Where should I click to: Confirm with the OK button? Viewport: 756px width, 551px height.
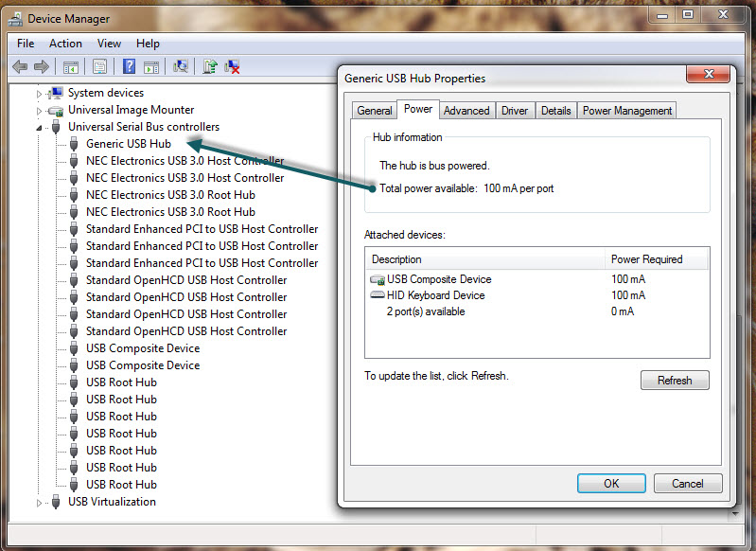tap(611, 484)
